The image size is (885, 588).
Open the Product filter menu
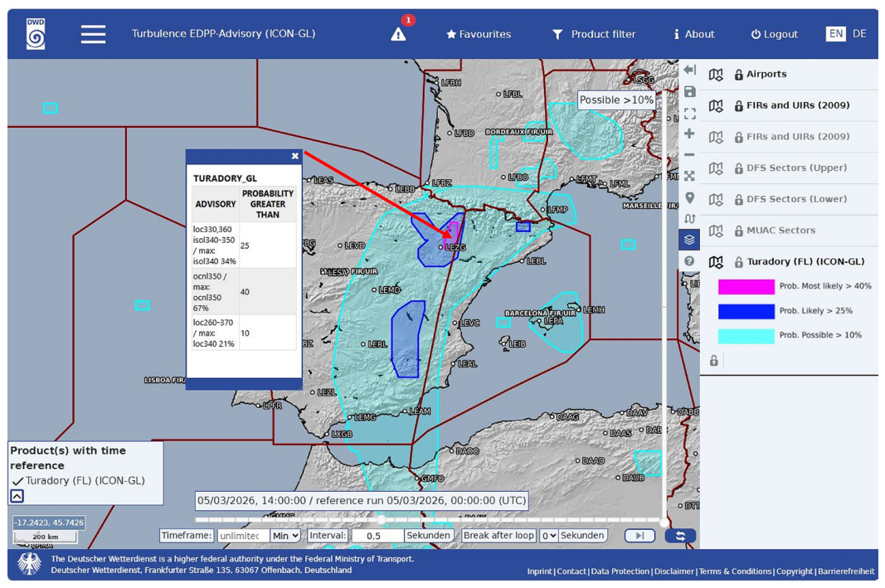click(x=594, y=35)
